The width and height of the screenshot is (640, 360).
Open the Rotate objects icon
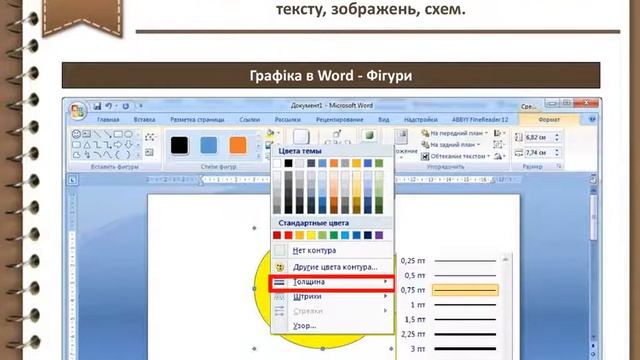point(498,156)
